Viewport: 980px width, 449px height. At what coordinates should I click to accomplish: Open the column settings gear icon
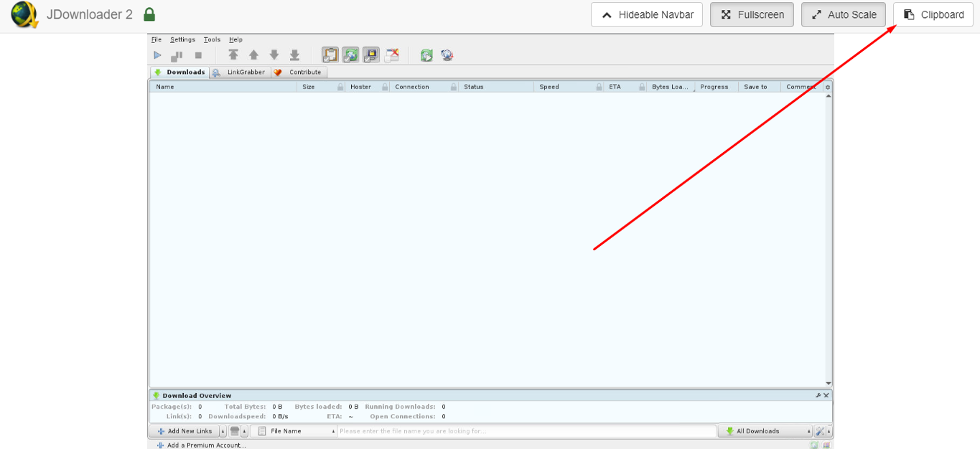pos(827,86)
